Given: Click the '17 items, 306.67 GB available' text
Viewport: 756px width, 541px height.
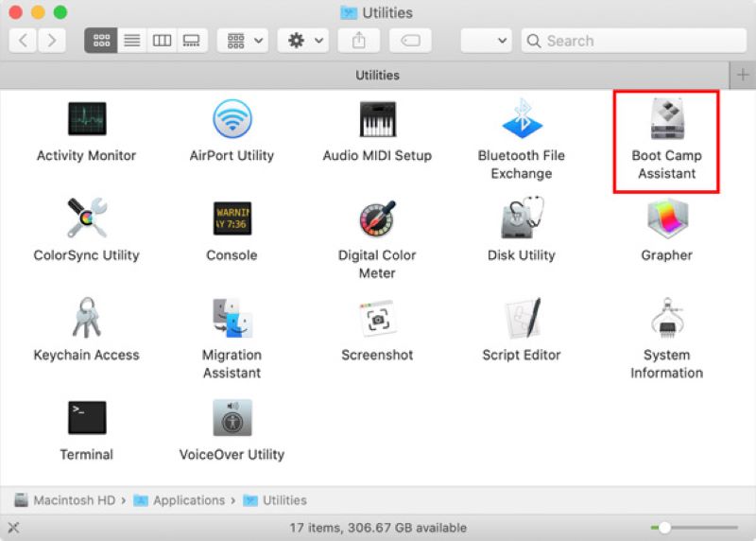Looking at the screenshot, I should coord(378,528).
